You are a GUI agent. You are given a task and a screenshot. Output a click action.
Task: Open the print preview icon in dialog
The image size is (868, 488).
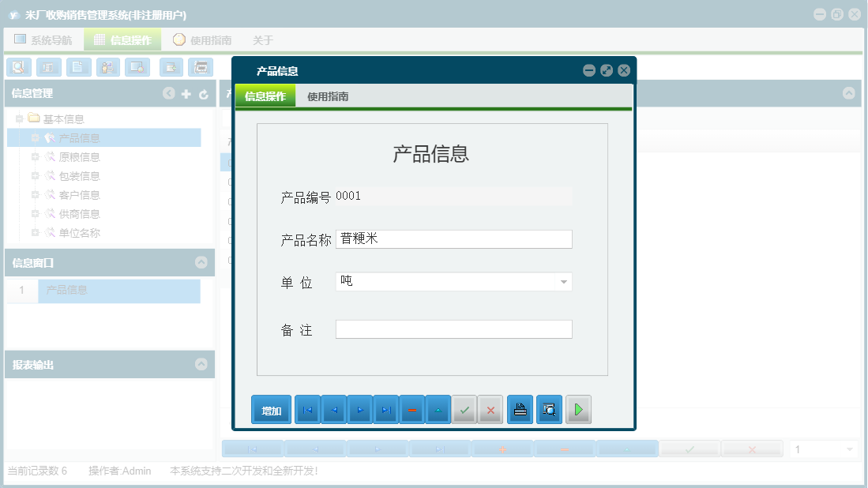pos(549,409)
